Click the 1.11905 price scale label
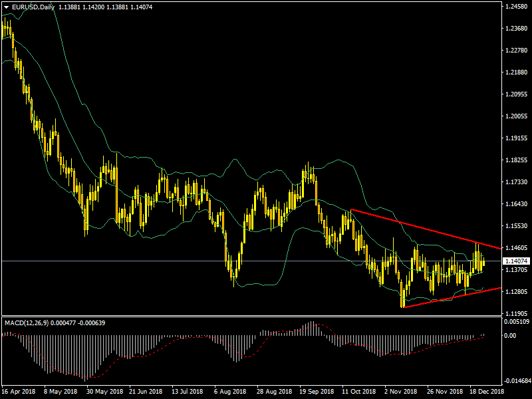This screenshot has height=399, width=532. pyautogui.click(x=515, y=313)
